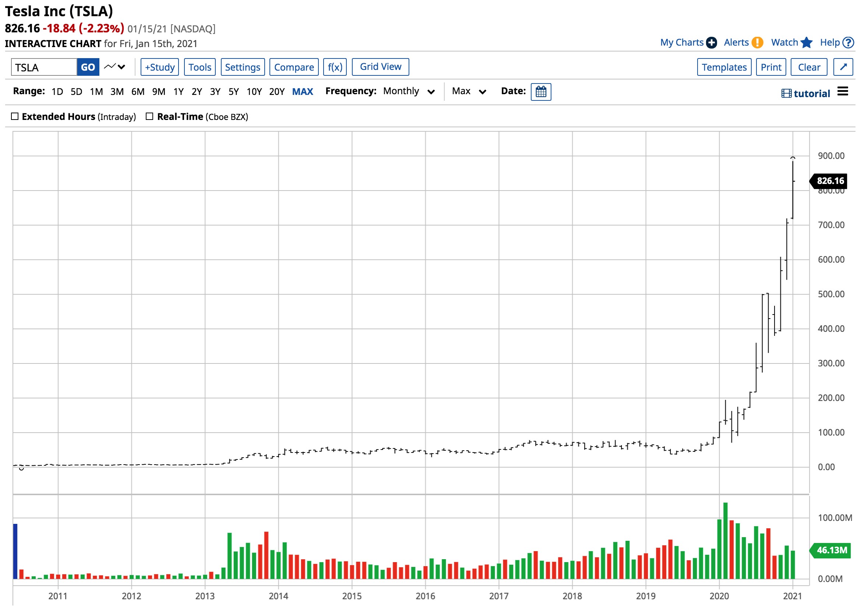Select the 5D range
868x607 pixels.
(x=76, y=92)
